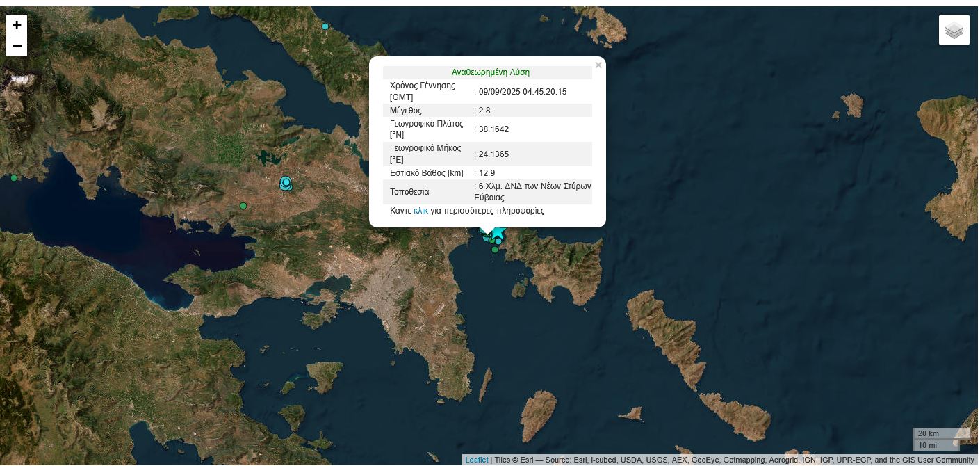The image size is (980, 466).
Task: Zoom out with the minus button
Action: pos(17,46)
